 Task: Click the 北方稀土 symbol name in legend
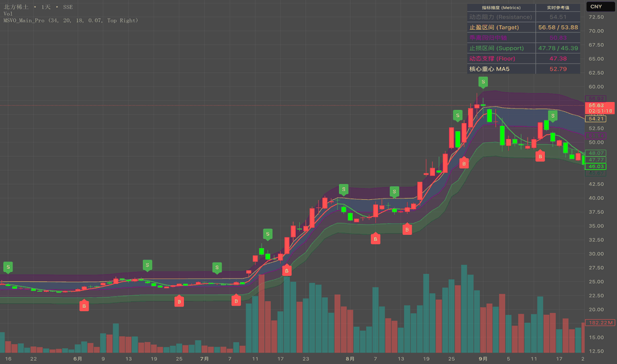[16, 7]
